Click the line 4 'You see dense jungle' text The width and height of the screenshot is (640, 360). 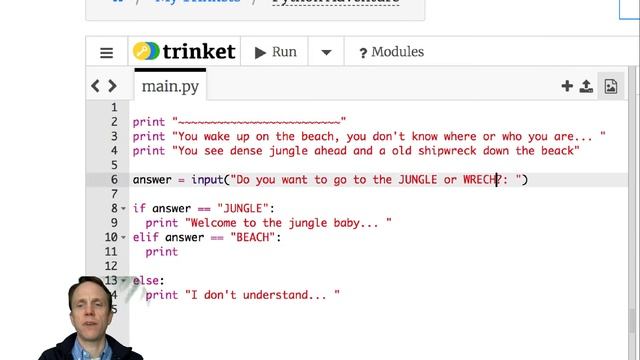pos(356,151)
